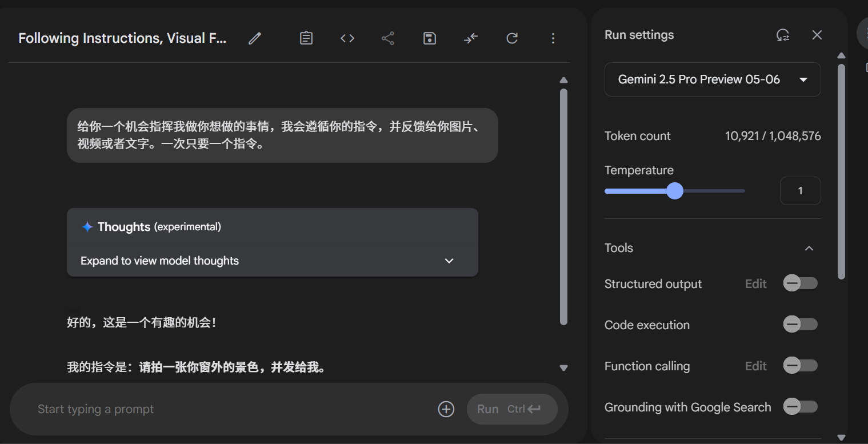Click the Get code brackets icon
Screen dimensions: 868x444
click(x=347, y=38)
